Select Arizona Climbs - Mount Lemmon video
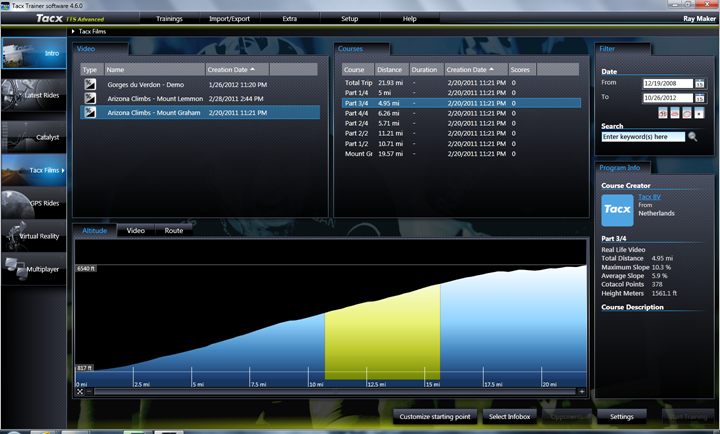The height and width of the screenshot is (434, 720). [200, 98]
